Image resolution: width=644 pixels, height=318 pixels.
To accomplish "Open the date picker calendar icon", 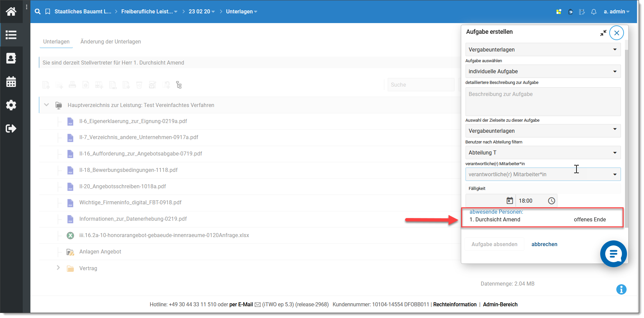I will point(510,201).
